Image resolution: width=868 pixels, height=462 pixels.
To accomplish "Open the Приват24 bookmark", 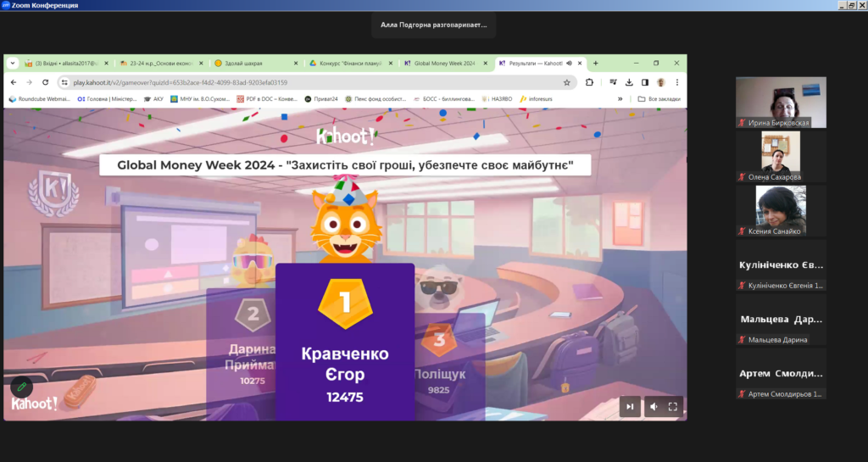I will coord(321,99).
